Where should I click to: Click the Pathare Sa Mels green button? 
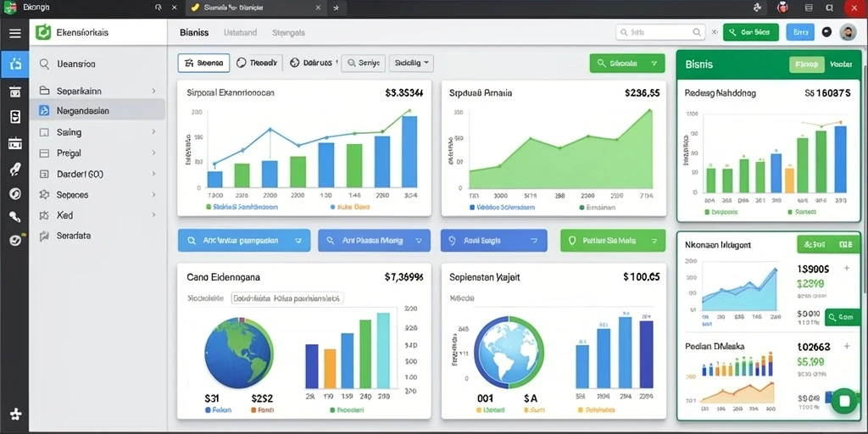[x=613, y=241]
